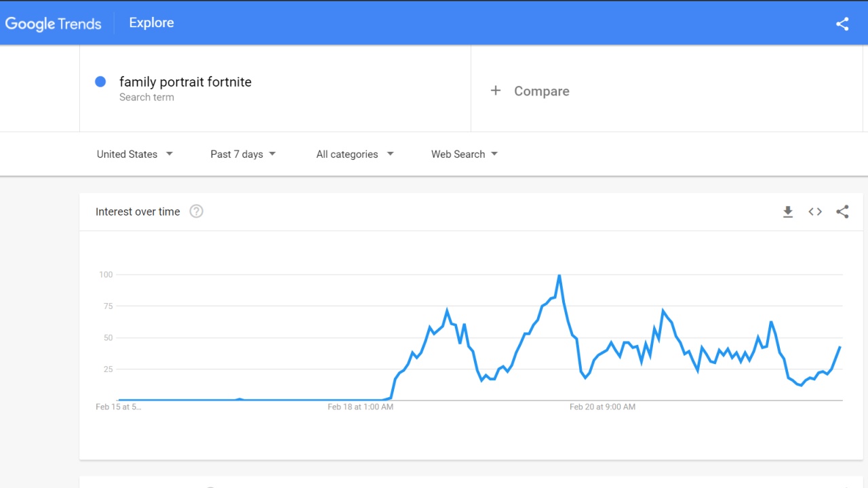Expand the Past 7 days time range
The width and height of the screenshot is (868, 488).
(243, 154)
